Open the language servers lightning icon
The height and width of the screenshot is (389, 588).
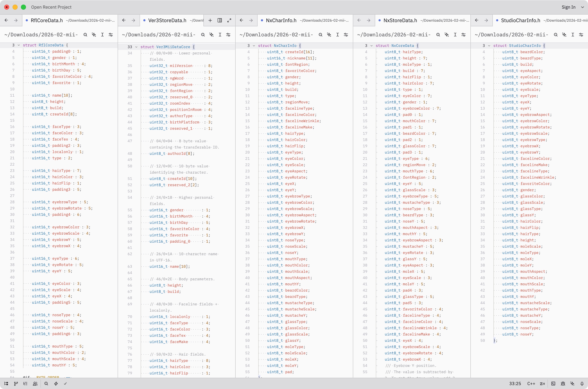pos(56,384)
